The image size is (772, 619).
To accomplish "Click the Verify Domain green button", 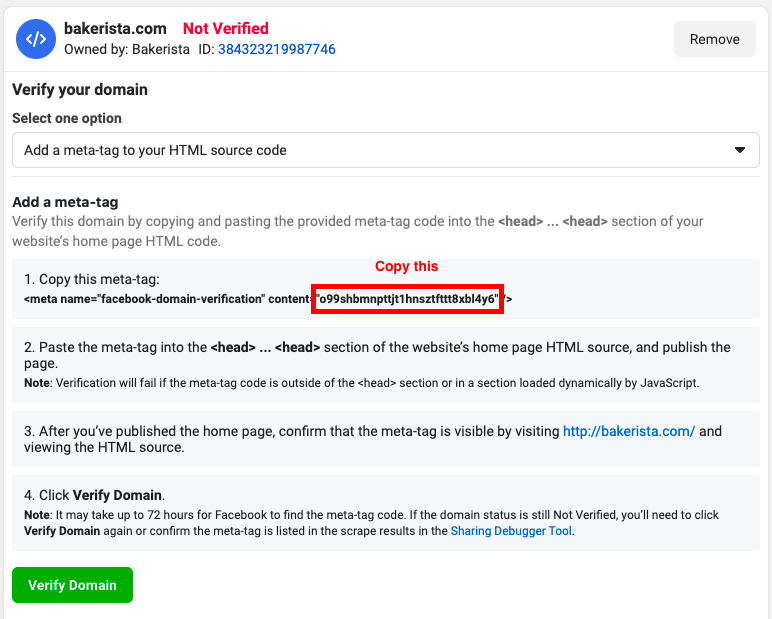I will (72, 585).
